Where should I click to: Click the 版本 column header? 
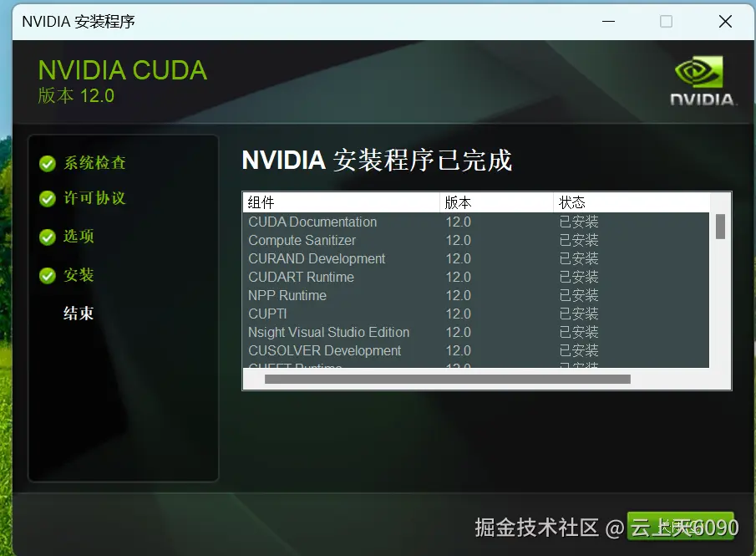tap(496, 202)
